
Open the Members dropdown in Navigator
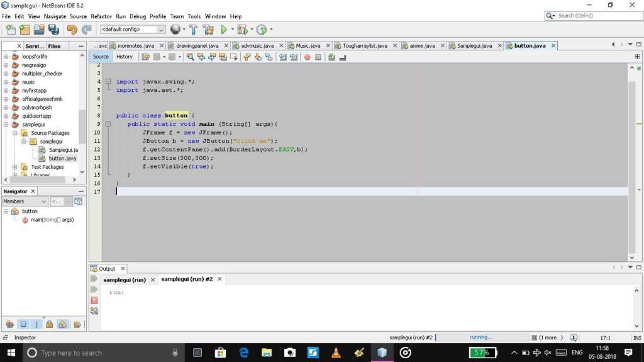(x=25, y=201)
